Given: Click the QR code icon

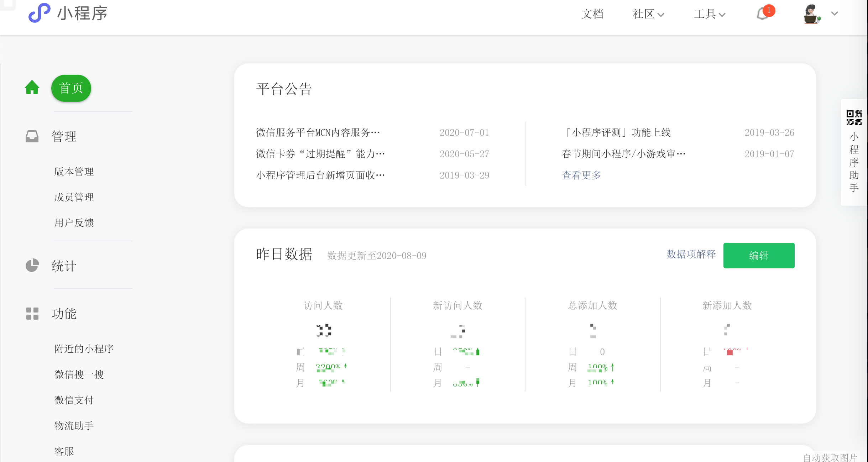Looking at the screenshot, I should [x=854, y=118].
